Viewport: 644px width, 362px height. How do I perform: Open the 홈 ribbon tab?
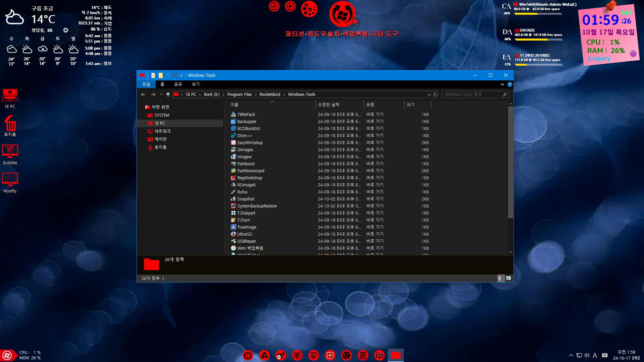coord(162,84)
